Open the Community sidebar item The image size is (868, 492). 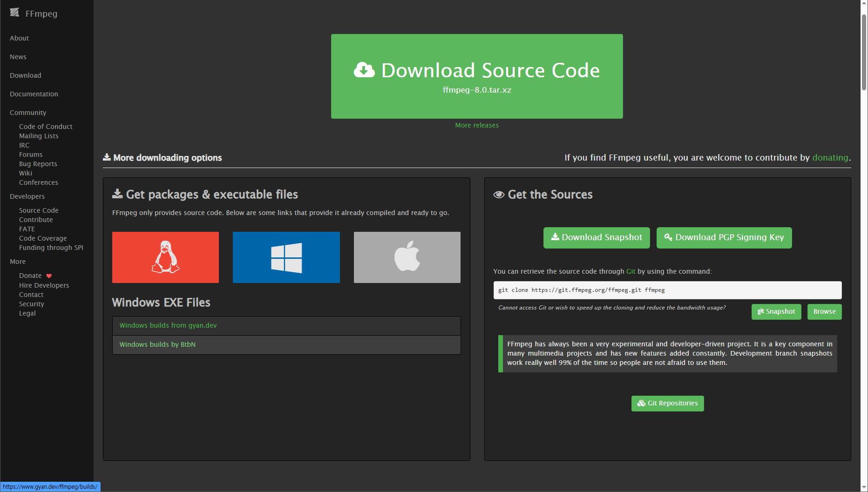(28, 113)
